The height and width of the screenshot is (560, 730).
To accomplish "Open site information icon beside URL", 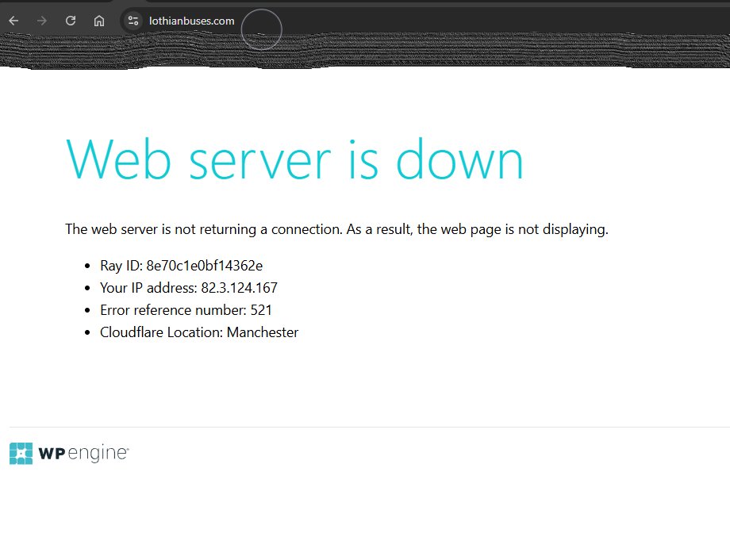I will tap(133, 21).
